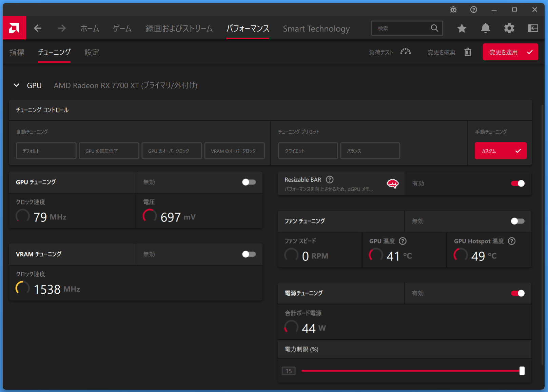Open the Smart Technology tab
The height and width of the screenshot is (392, 548).
click(316, 28)
